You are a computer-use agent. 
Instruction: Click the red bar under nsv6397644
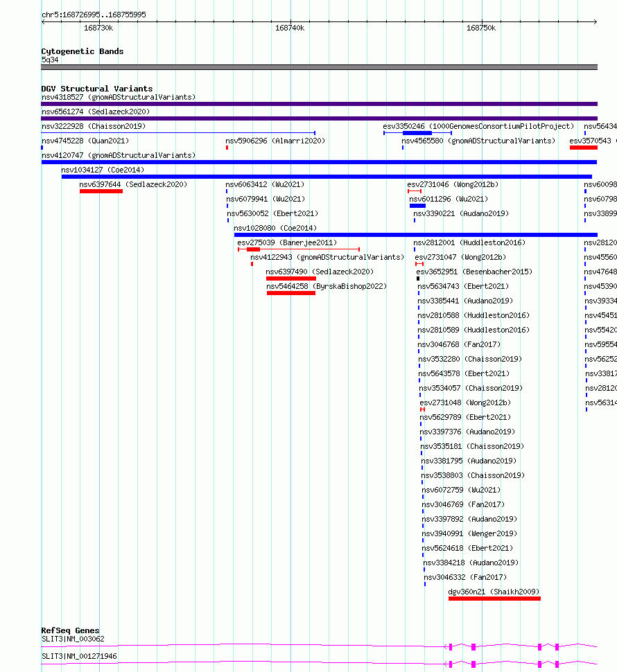101,191
